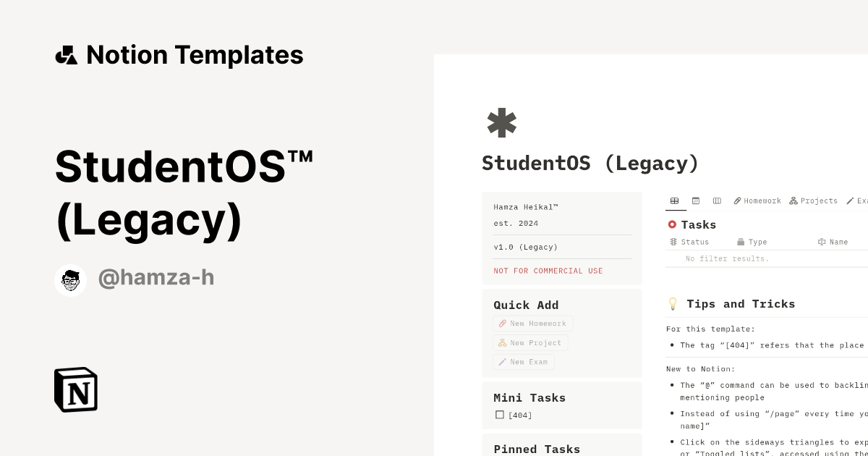Click the Notion Templates logo mark
This screenshot has width=868, height=456.
click(66, 54)
